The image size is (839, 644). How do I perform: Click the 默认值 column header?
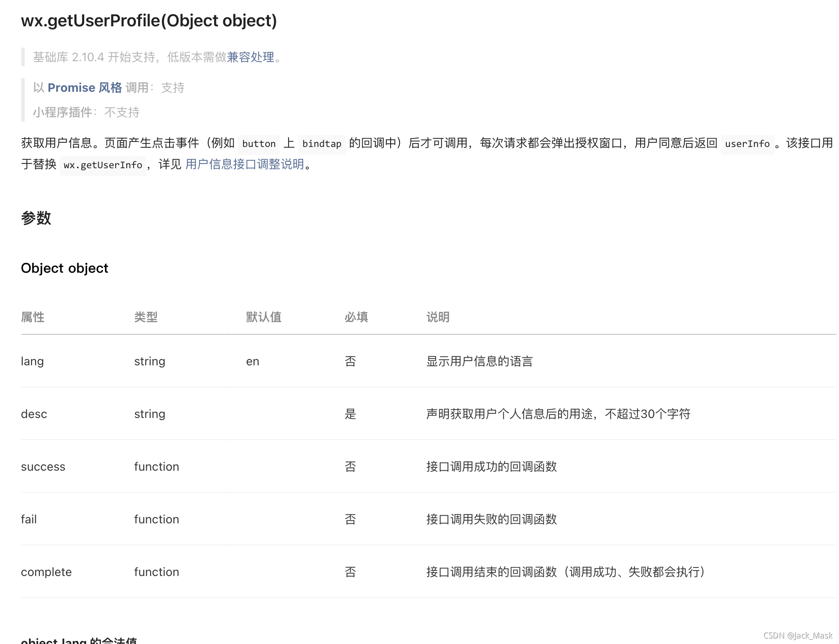(x=263, y=317)
